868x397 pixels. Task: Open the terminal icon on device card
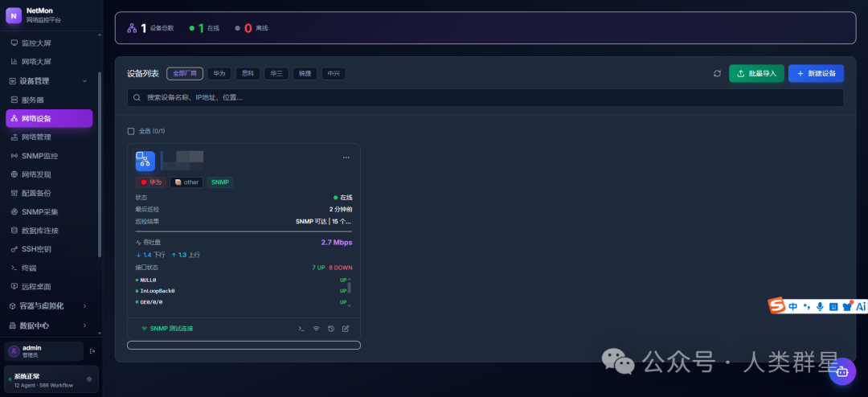point(301,329)
